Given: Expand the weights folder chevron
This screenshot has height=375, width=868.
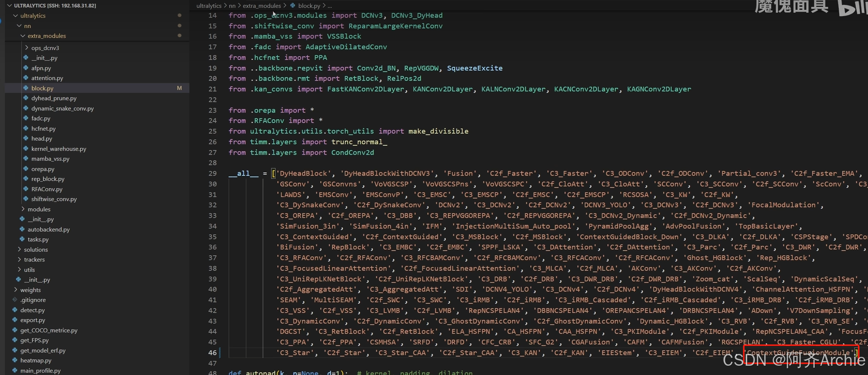Looking at the screenshot, I should [x=15, y=290].
